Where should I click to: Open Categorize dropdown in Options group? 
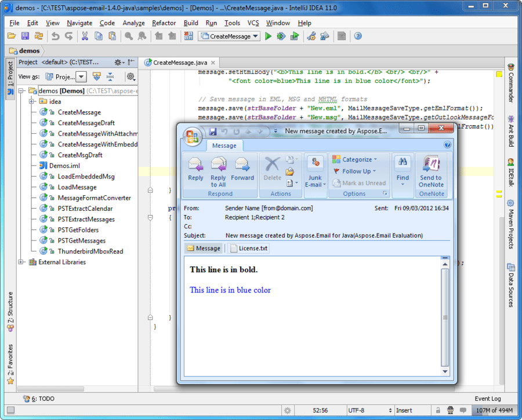click(x=354, y=159)
